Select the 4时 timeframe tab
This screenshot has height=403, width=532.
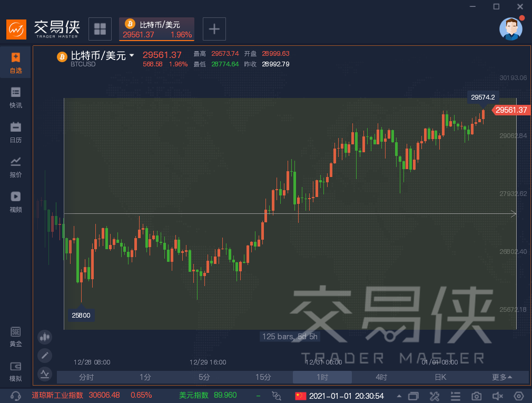(x=381, y=377)
